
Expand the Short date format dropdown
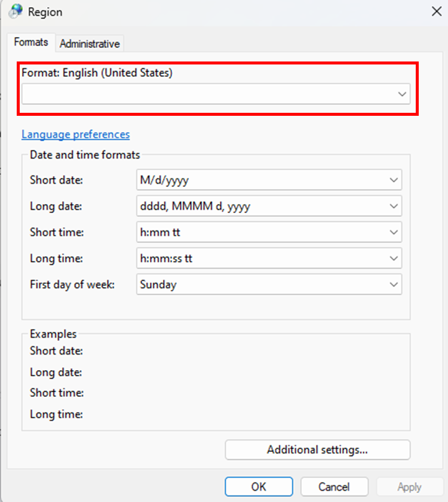point(269,180)
